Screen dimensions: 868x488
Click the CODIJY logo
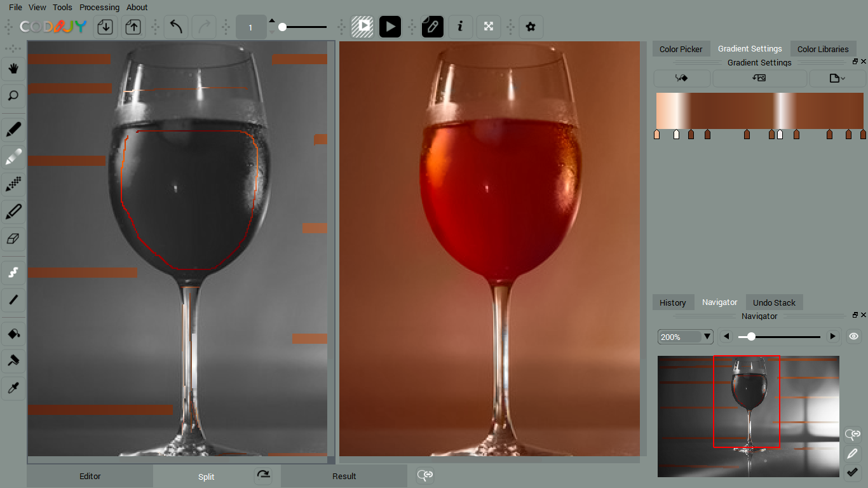click(53, 27)
